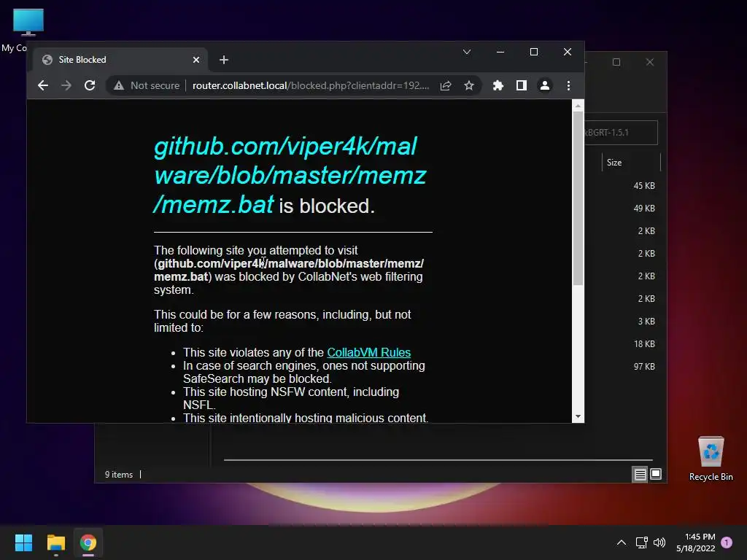Viewport: 747px width, 560px height.
Task: Click the page scrollbar down arrow
Action: click(578, 416)
